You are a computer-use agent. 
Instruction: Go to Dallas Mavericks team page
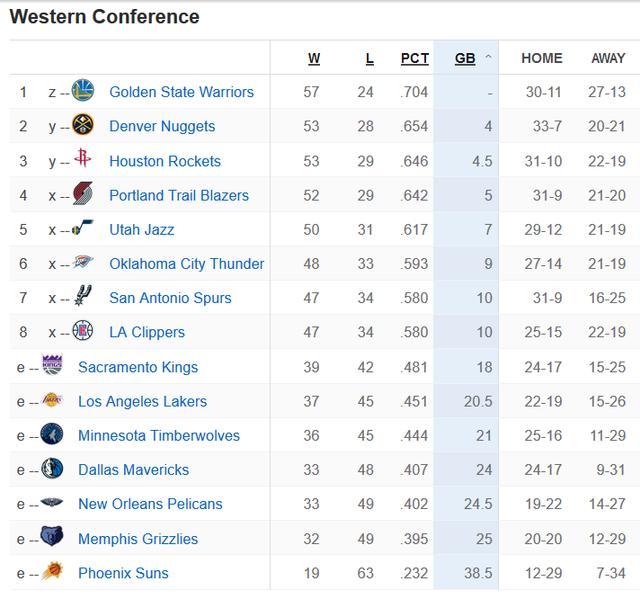pos(133,469)
